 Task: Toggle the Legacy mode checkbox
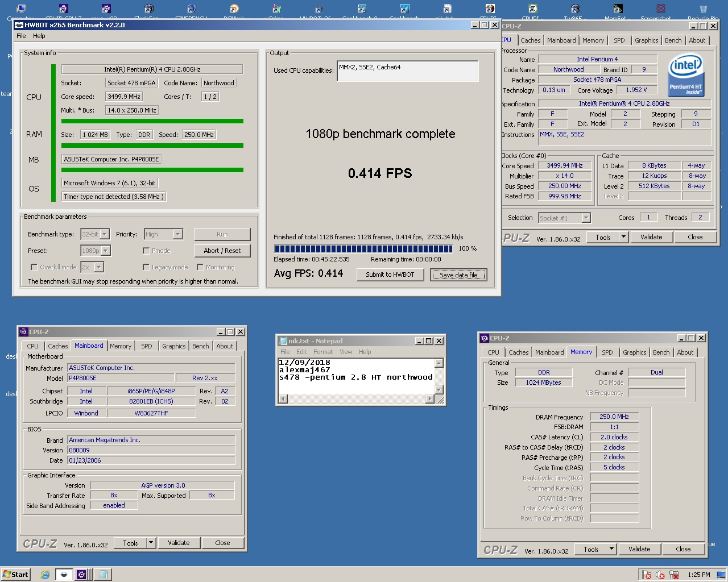tap(146, 267)
